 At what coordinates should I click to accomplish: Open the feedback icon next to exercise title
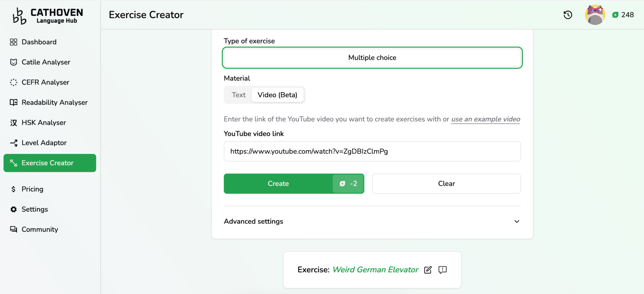(442, 270)
